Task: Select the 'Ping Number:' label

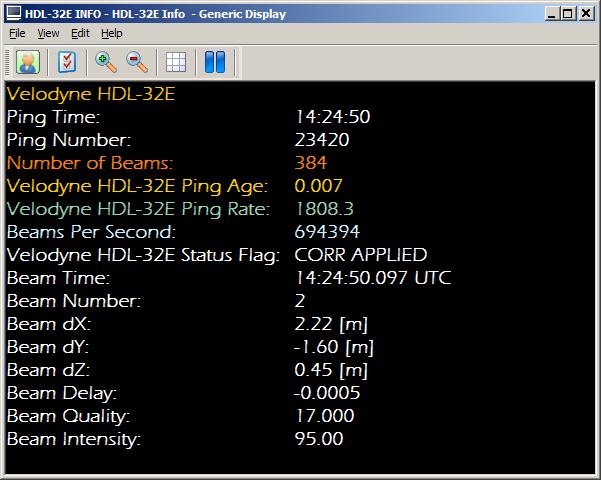Action: pyautogui.click(x=69, y=140)
